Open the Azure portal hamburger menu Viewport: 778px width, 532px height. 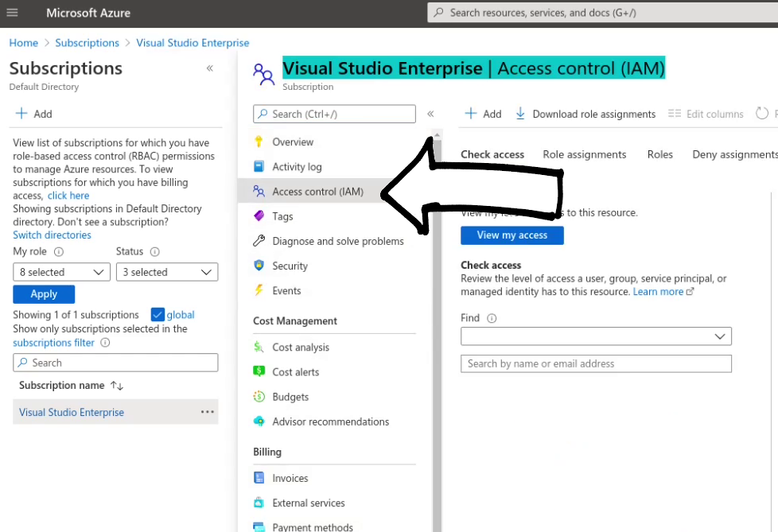[x=13, y=13]
